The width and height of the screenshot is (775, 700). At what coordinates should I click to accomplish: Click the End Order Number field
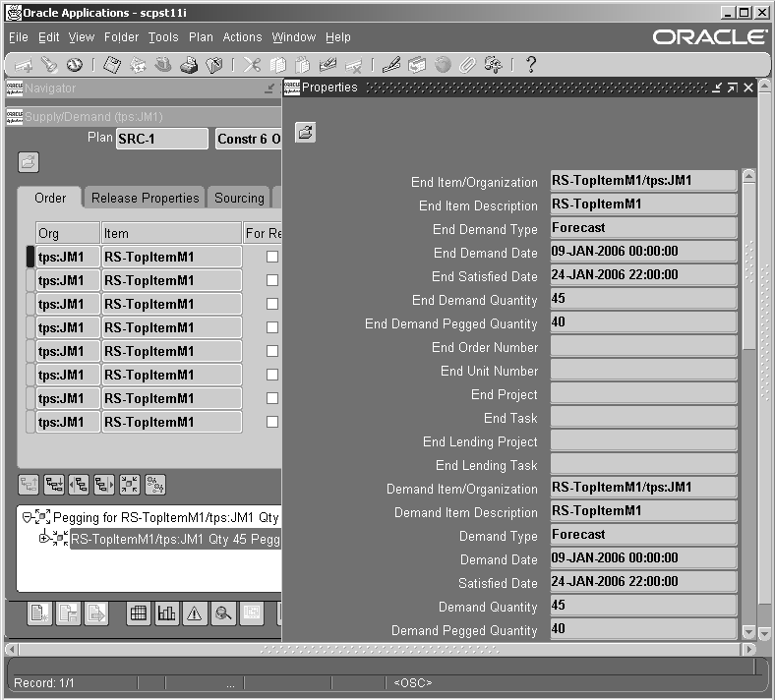point(643,346)
